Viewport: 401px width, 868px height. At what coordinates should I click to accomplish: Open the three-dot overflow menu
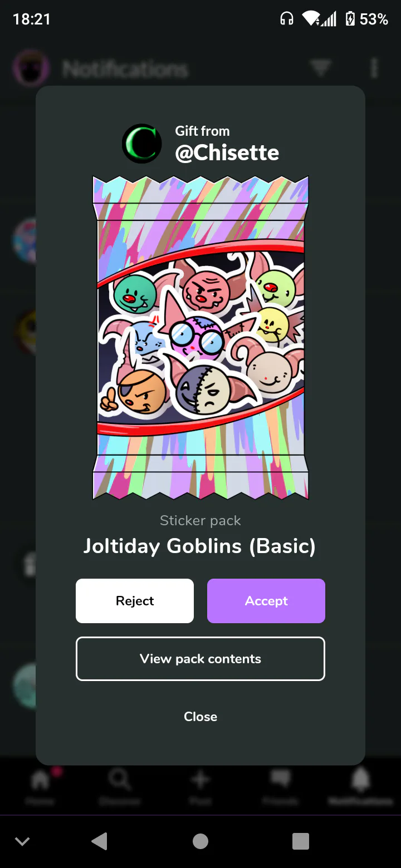coord(374,68)
